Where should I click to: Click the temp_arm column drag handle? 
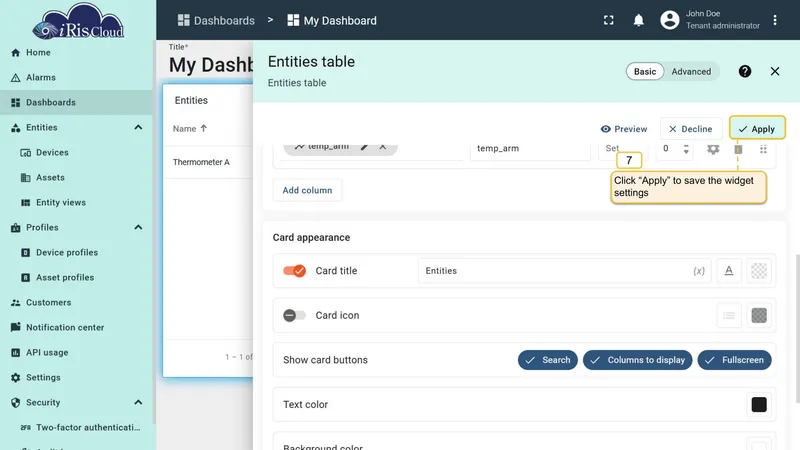click(x=763, y=149)
